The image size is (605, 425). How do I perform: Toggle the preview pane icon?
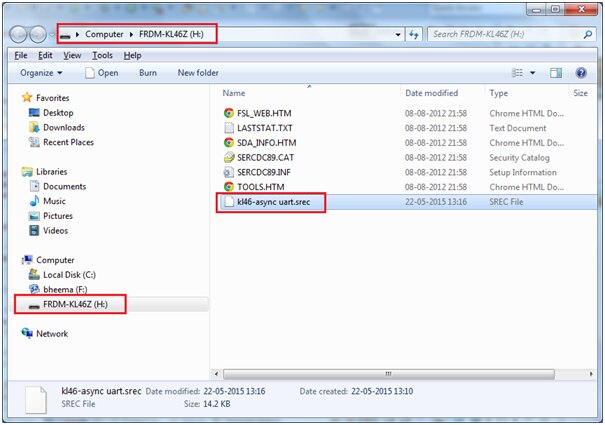[x=556, y=73]
